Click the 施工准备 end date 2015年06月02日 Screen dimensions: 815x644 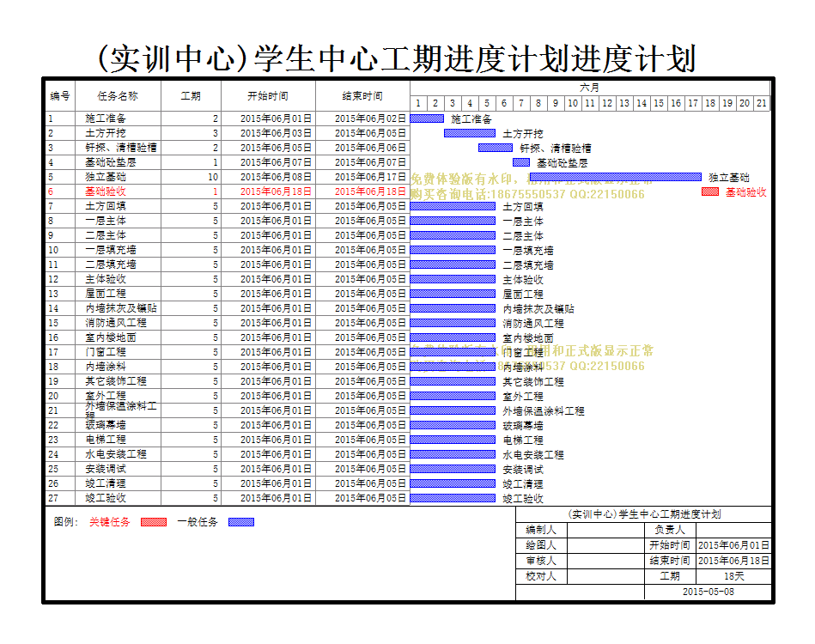tap(371, 118)
